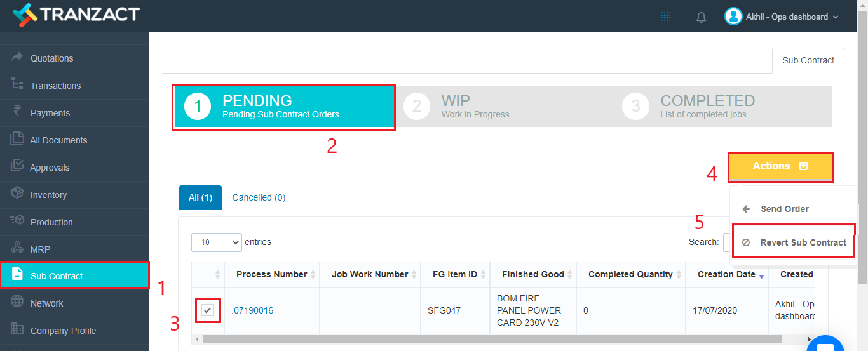Click the All Documents icon in sidebar
Viewport: 868px width, 351px height.
[x=17, y=139]
